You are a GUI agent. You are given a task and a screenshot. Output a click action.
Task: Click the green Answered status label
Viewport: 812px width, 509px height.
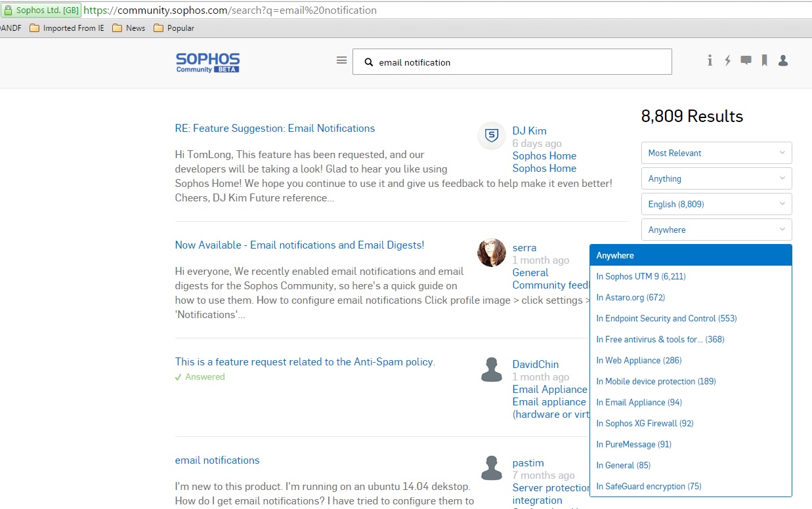click(200, 377)
